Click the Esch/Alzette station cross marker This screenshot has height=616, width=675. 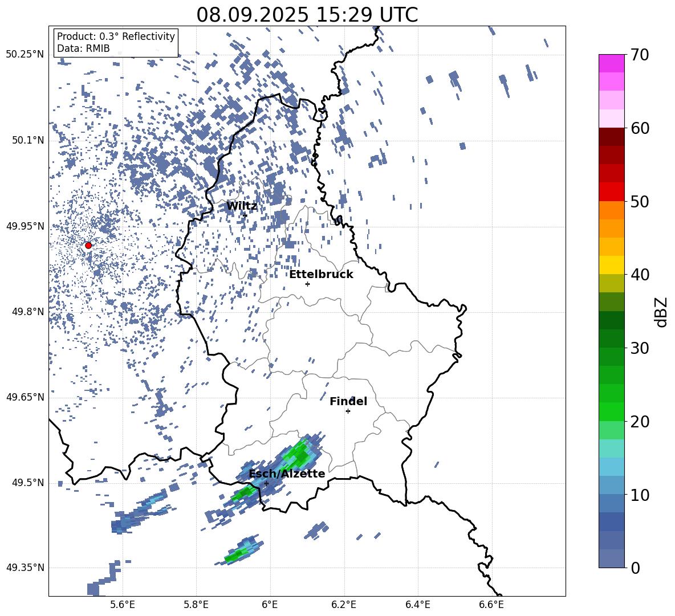click(x=266, y=483)
